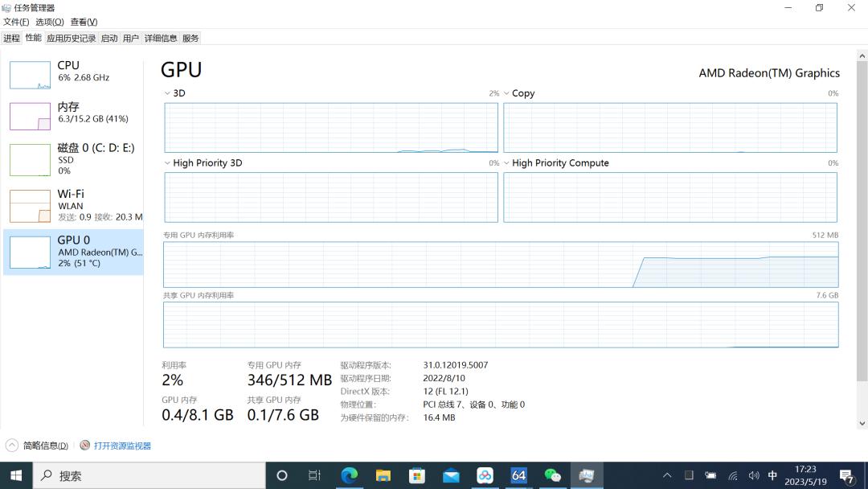Viewport: 868px width, 489px height.
Task: Click the speaker icon in the system tray
Action: click(x=753, y=475)
